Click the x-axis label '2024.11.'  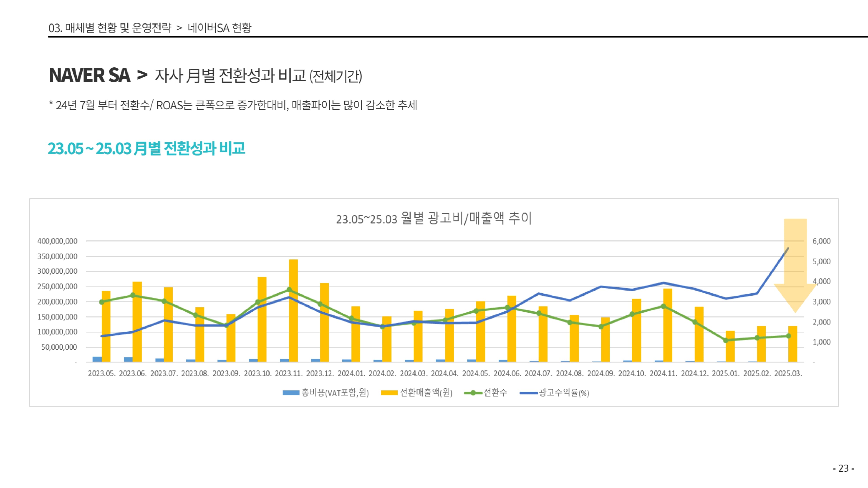click(663, 373)
